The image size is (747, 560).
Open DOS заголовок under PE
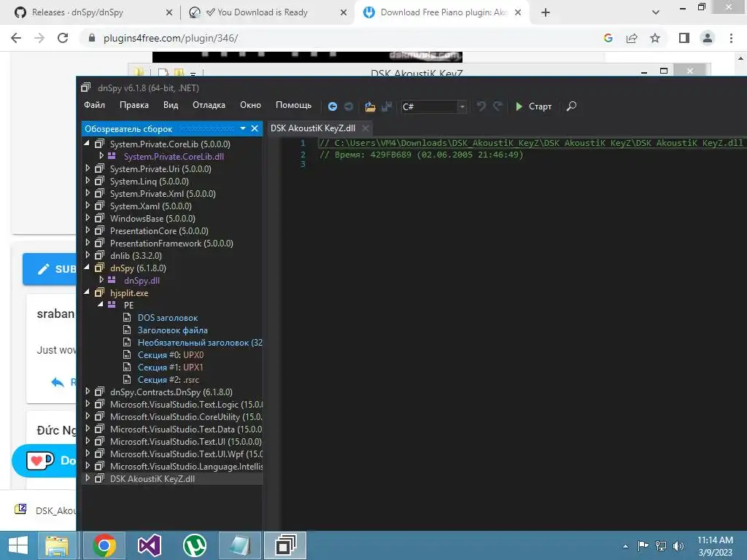[168, 318]
